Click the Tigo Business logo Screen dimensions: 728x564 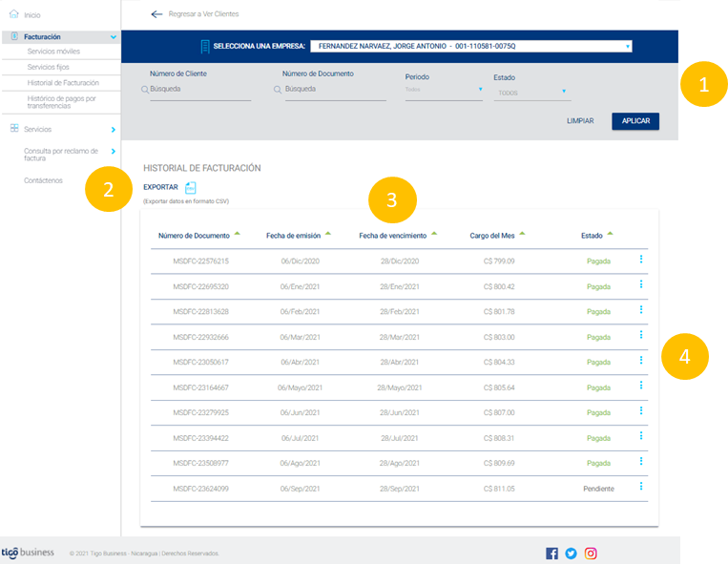[x=28, y=553]
